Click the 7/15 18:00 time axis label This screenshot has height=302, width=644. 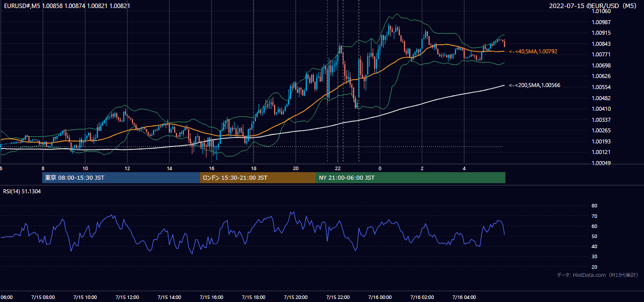point(253,297)
